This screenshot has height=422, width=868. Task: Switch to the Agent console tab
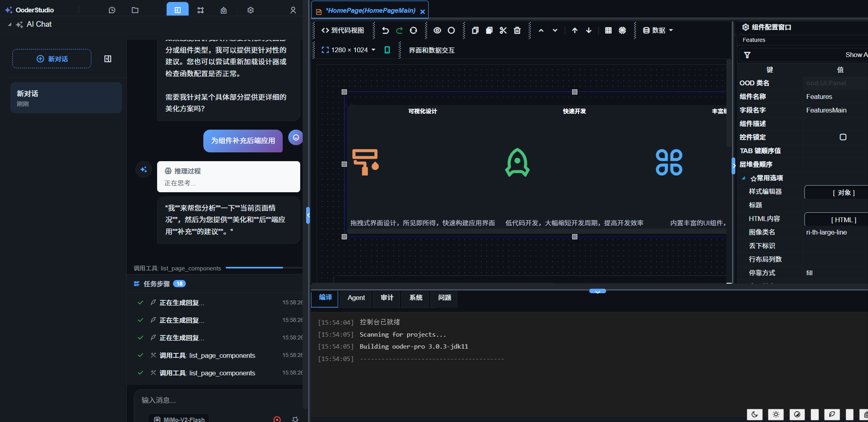click(x=356, y=298)
